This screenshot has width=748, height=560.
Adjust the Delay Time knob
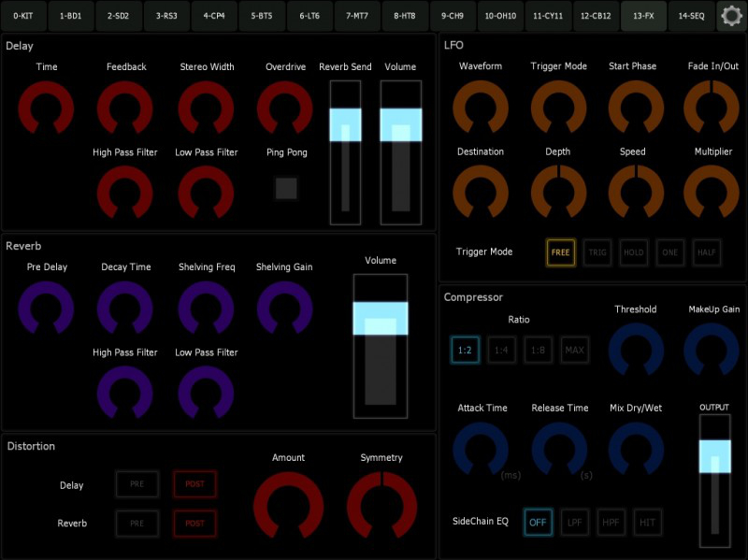(47, 108)
